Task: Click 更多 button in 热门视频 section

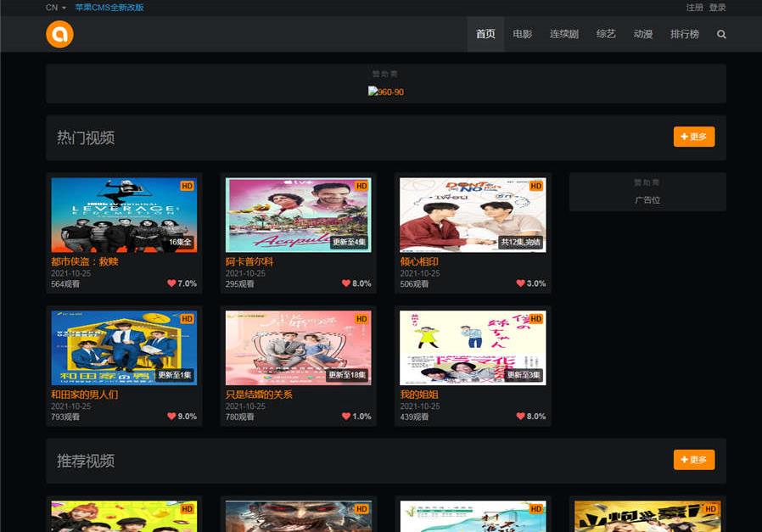Action: (x=694, y=137)
